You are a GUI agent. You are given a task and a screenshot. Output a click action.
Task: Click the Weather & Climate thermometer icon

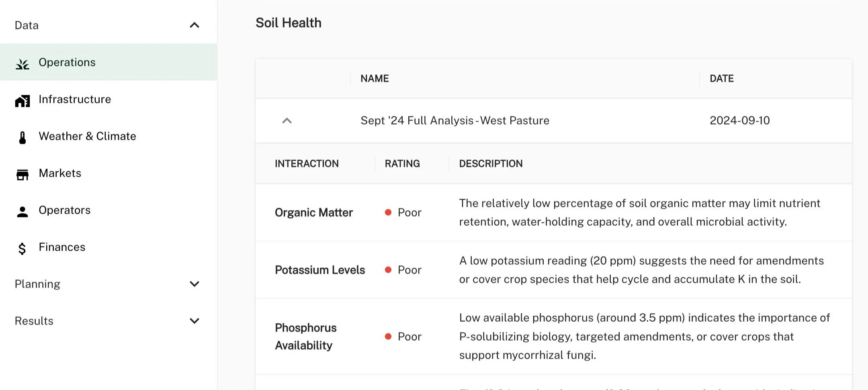pos(23,138)
